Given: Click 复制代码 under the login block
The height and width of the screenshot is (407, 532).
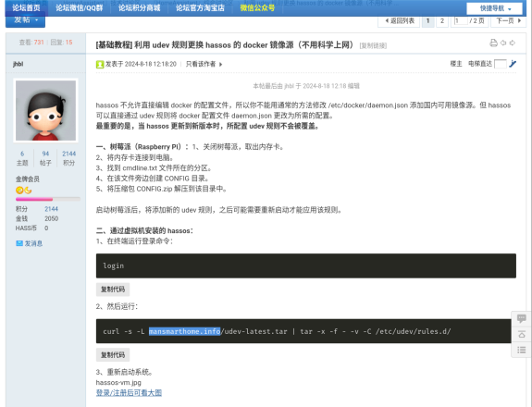Looking at the screenshot, I should (113, 290).
